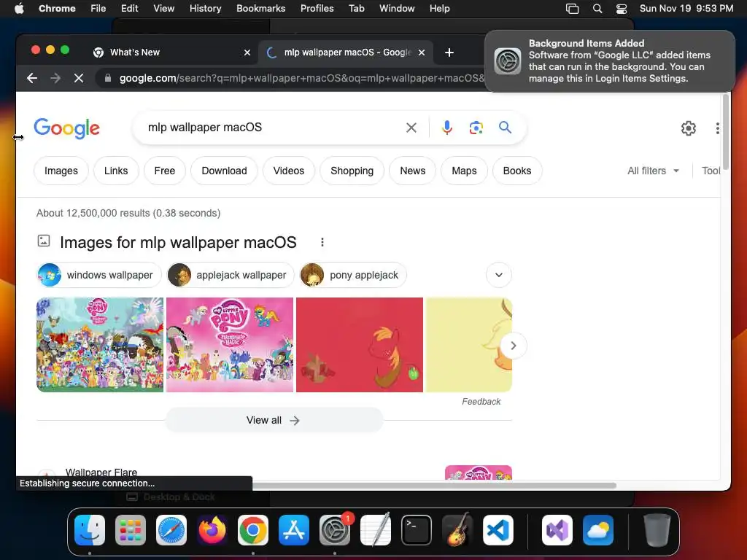This screenshot has width=747, height=560.
Task: Click the Feedback link
Action: point(481,402)
